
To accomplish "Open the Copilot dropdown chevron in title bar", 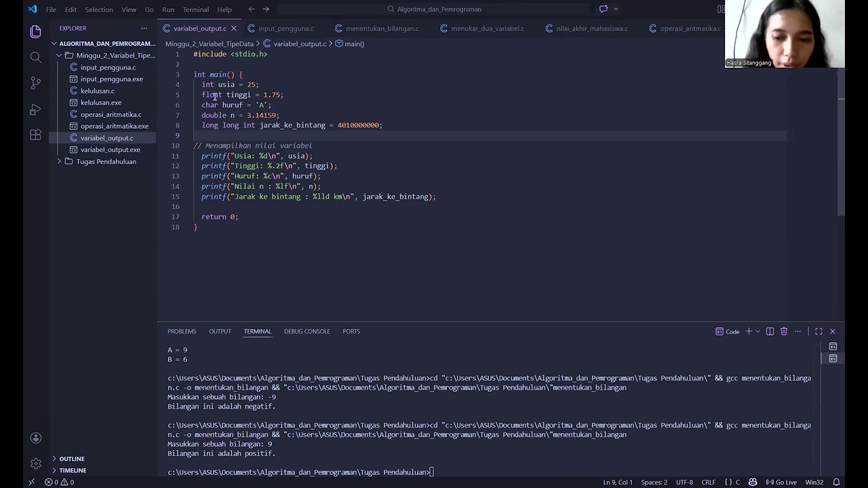I will [616, 9].
